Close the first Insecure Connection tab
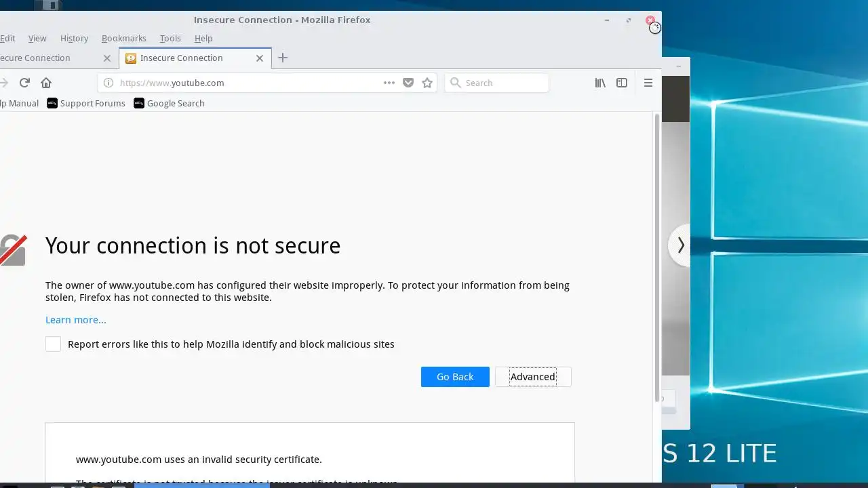This screenshot has height=488, width=868. [107, 58]
